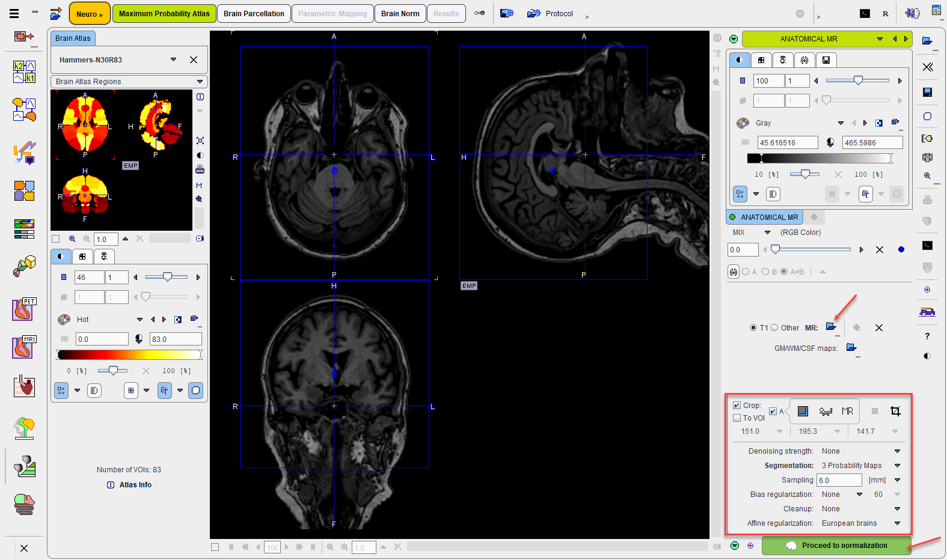Select the animal crop preset icon
The height and width of the screenshot is (560, 947).
(826, 411)
